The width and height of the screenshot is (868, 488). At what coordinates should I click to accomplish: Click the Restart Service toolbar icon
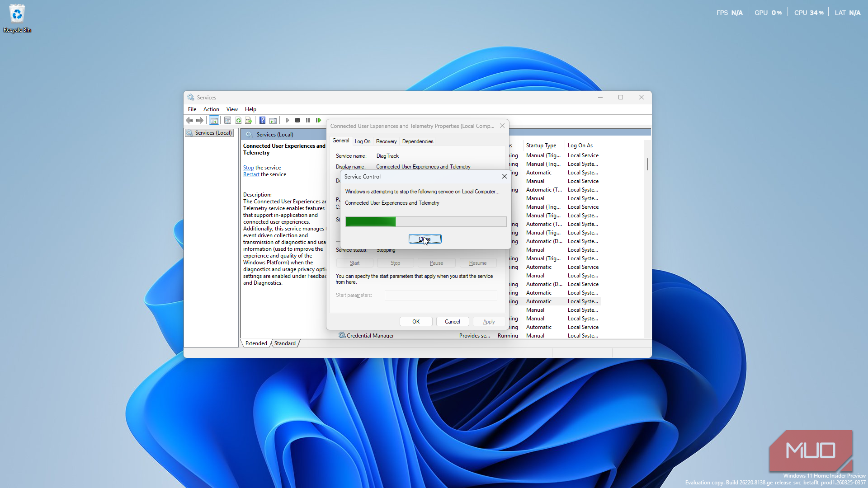(318, 120)
